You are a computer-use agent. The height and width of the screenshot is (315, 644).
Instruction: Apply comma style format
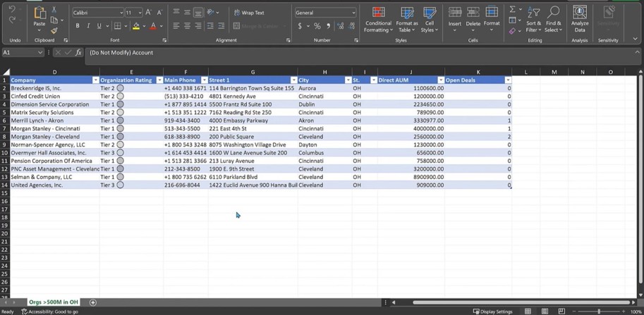[x=328, y=26]
